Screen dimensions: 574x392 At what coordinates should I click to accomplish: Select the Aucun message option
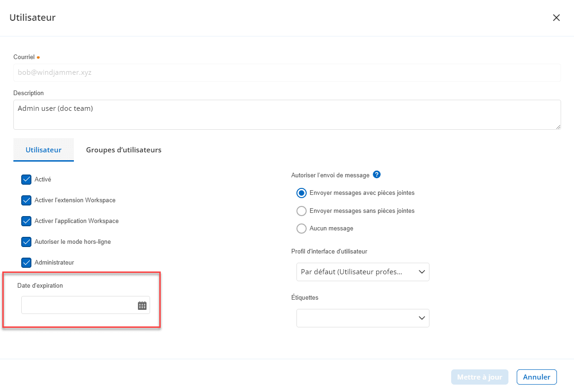click(x=302, y=229)
